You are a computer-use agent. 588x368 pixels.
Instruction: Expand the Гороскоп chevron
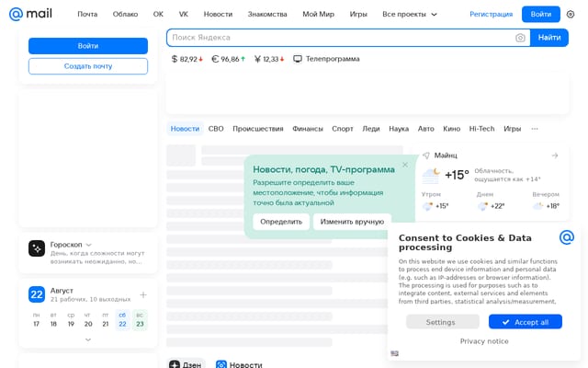point(89,245)
